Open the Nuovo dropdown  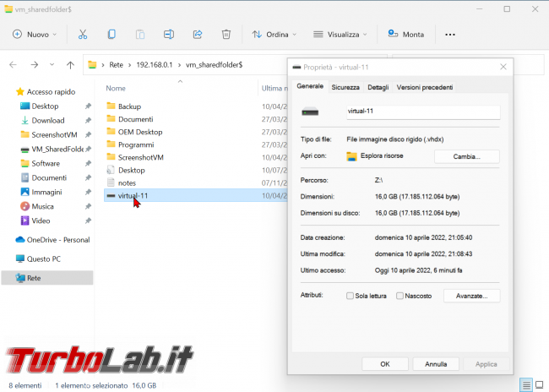point(35,35)
